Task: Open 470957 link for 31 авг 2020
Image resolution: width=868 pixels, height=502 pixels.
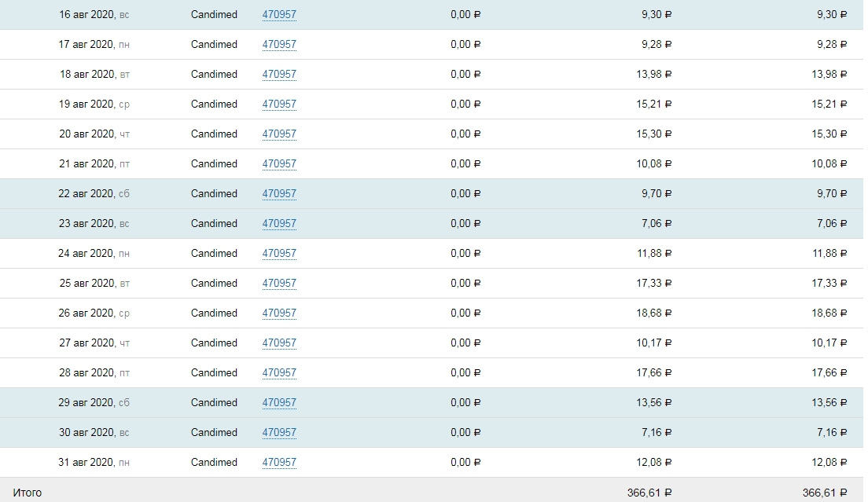Action: click(279, 463)
